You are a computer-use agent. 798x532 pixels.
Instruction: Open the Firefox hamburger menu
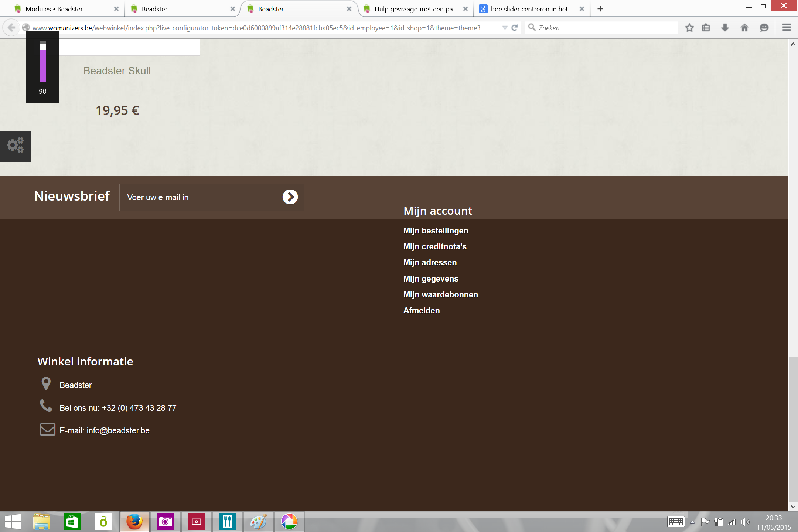(x=787, y=28)
